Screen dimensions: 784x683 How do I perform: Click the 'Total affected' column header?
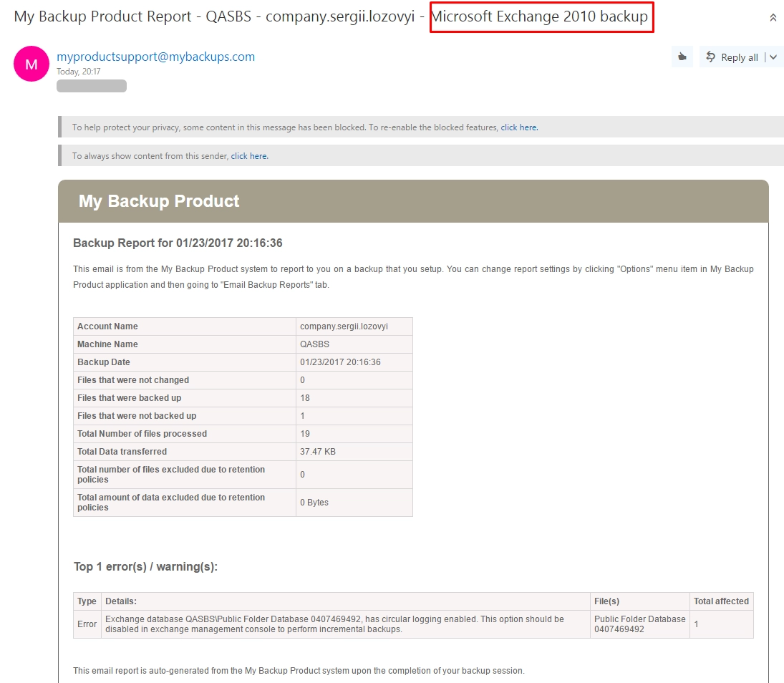click(x=721, y=601)
